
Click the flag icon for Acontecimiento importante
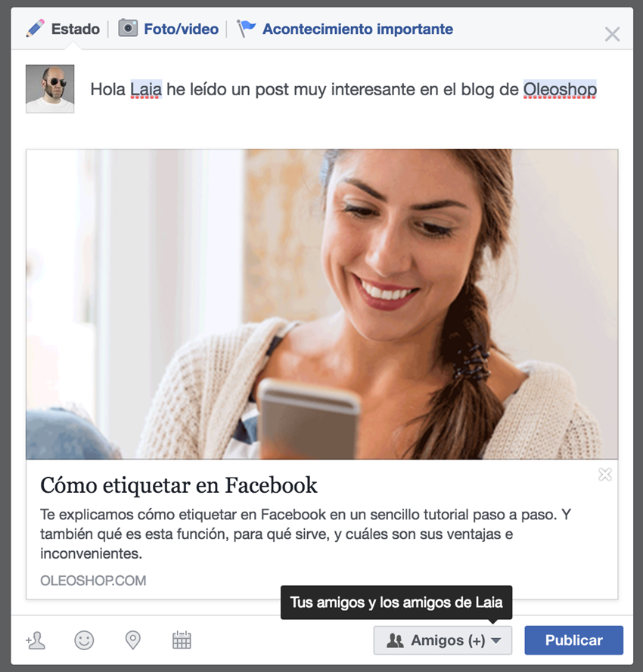click(x=247, y=29)
